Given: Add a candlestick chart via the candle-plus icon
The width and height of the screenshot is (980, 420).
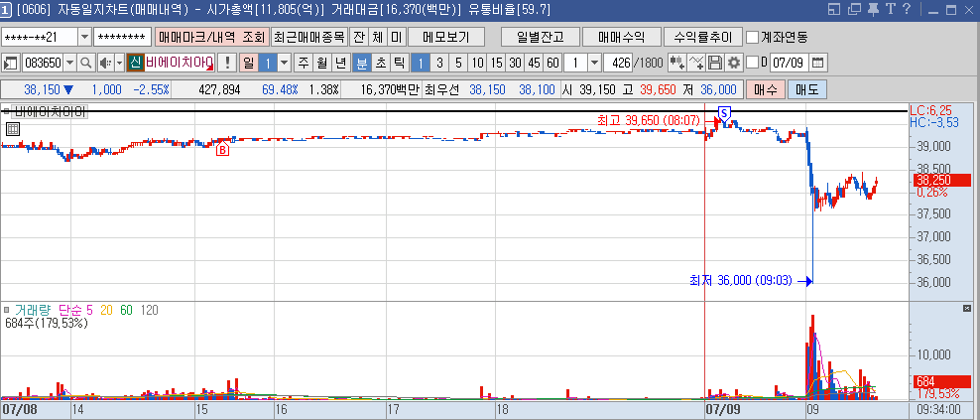Looking at the screenshot, I should (676, 63).
